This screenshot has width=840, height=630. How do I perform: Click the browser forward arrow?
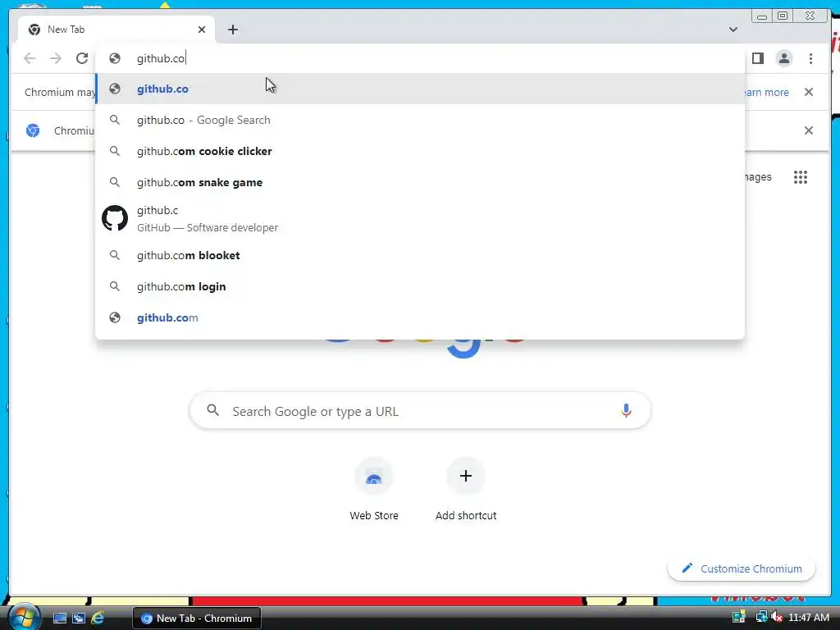[56, 58]
